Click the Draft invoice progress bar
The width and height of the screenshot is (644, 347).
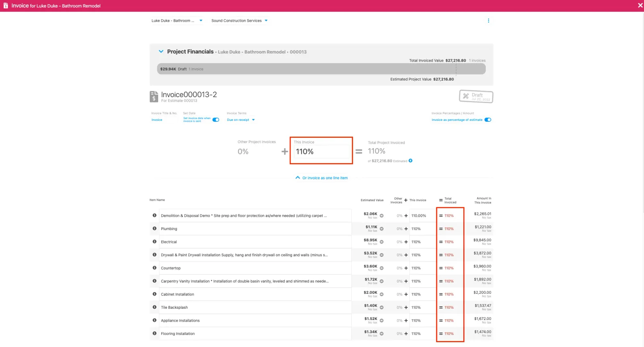[306, 69]
